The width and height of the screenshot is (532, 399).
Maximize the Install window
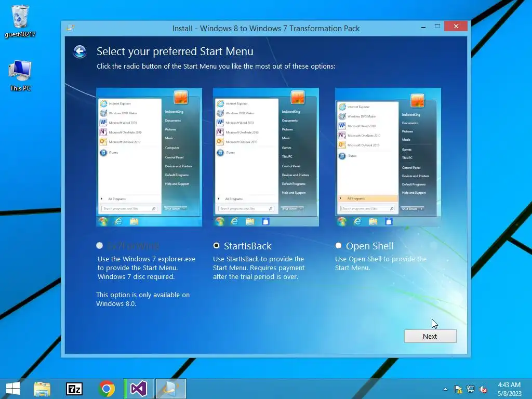coord(437,26)
